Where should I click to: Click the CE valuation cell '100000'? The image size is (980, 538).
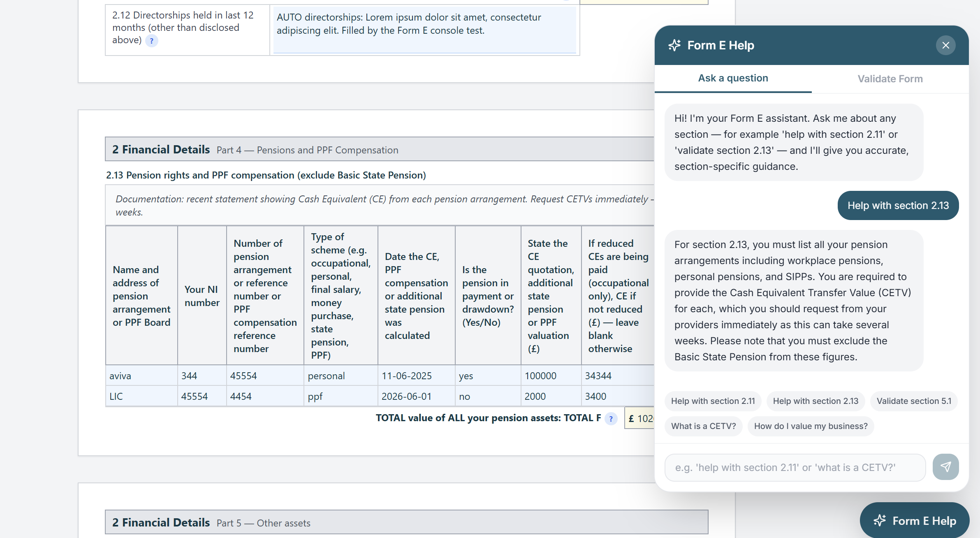(x=551, y=376)
